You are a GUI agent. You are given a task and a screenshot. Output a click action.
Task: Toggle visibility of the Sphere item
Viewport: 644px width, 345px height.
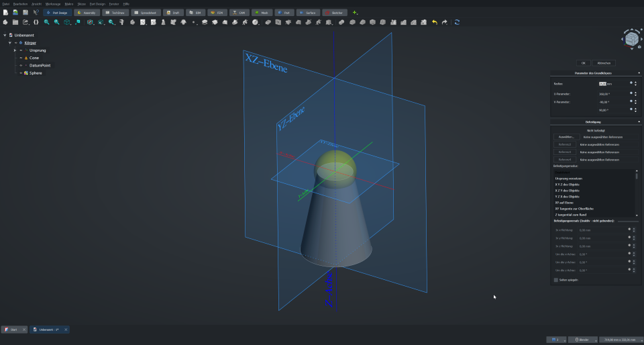tap(21, 72)
